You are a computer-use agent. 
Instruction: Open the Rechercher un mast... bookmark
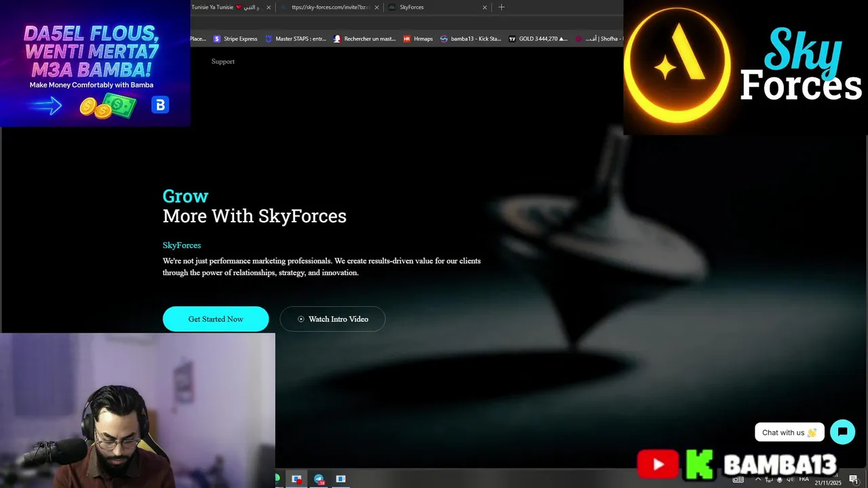click(x=364, y=39)
